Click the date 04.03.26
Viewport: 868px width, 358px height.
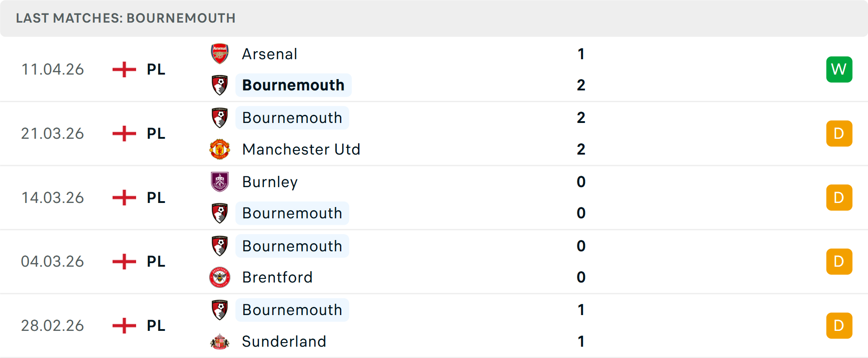(52, 261)
